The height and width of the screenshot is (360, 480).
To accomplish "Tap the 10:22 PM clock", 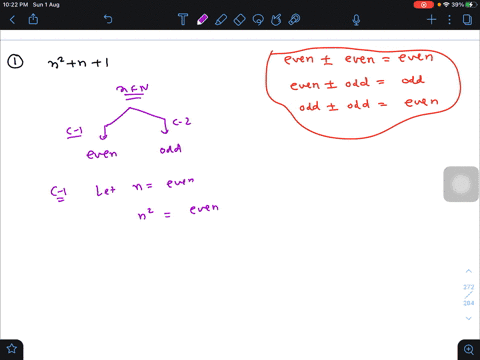I will coord(15,5).
